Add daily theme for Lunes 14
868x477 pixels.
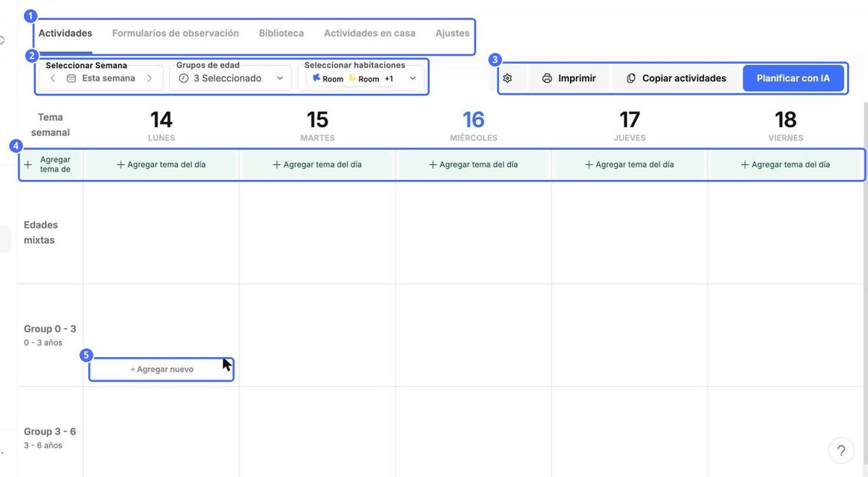pos(161,165)
